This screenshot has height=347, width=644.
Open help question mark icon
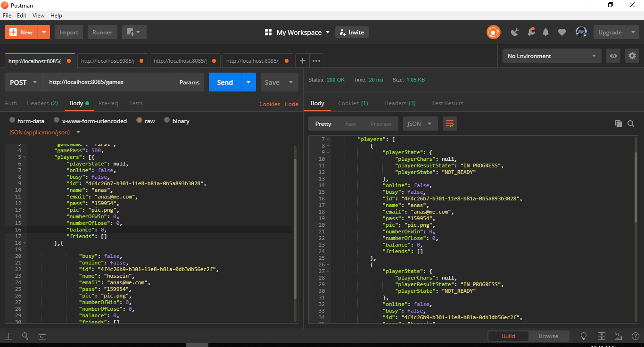(x=635, y=336)
